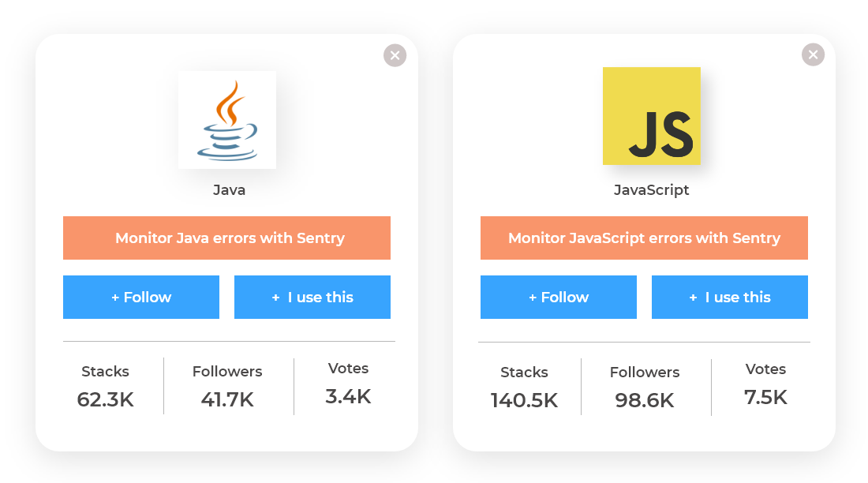Image resolution: width=868 pixels, height=483 pixels.
Task: View Java's 41.7K followers count
Action: [x=227, y=399]
